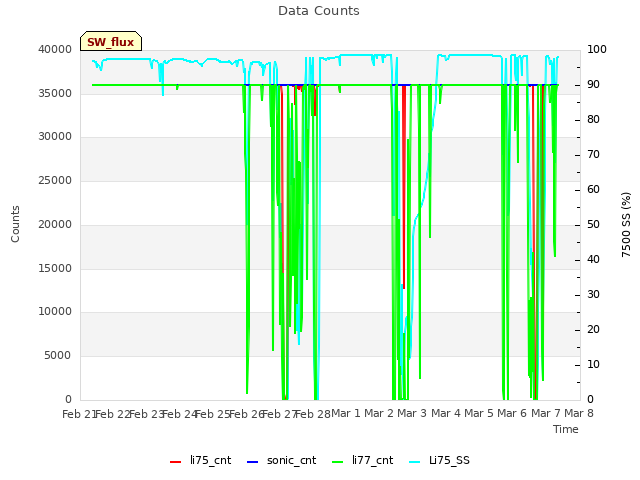The image size is (640, 480).
Task: Click the 70 right-axis tick label
Action: 593,155
